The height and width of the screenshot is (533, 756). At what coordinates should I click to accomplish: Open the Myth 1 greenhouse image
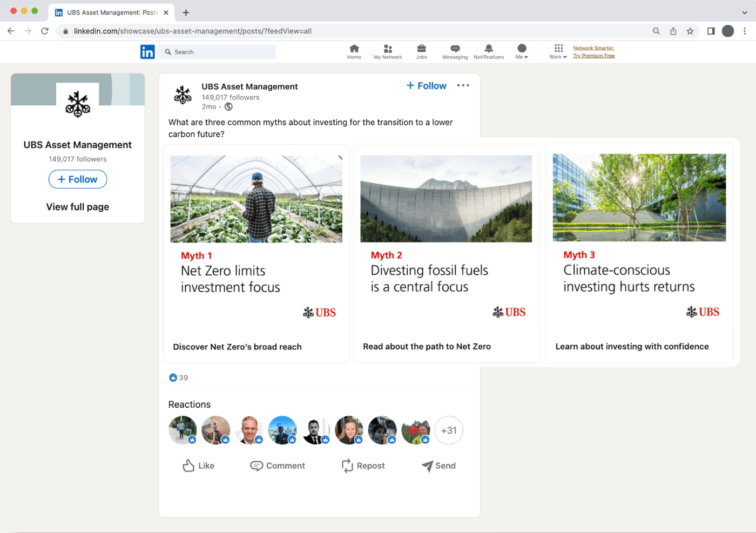(256, 199)
